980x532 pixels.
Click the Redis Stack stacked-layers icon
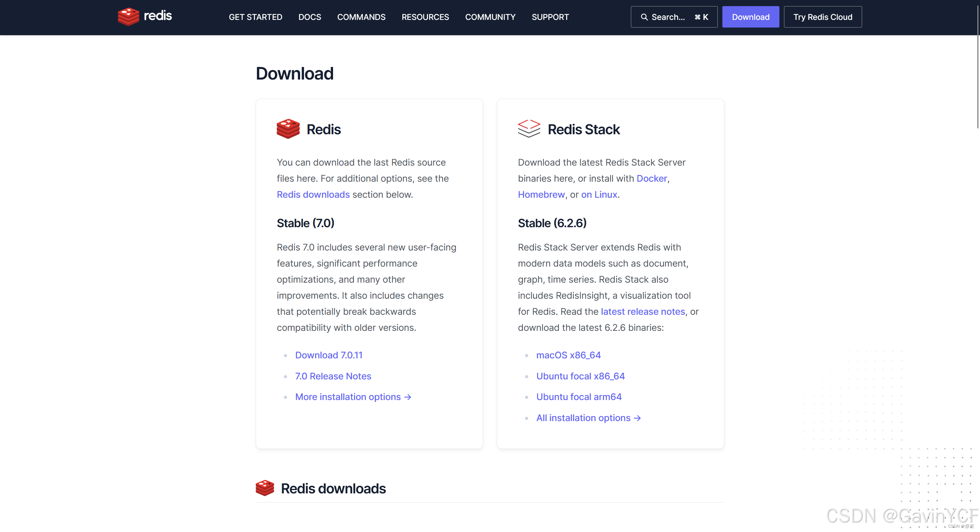tap(529, 129)
